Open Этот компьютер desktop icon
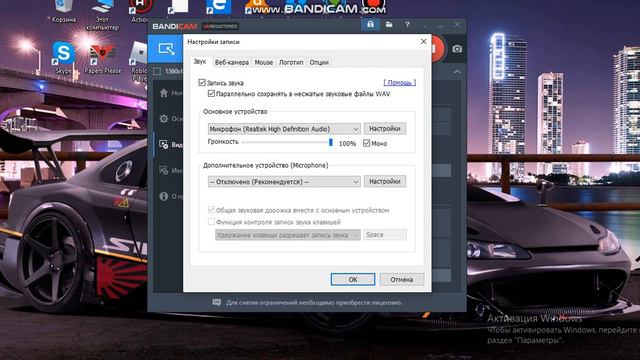The width and height of the screenshot is (640, 360). (102, 16)
